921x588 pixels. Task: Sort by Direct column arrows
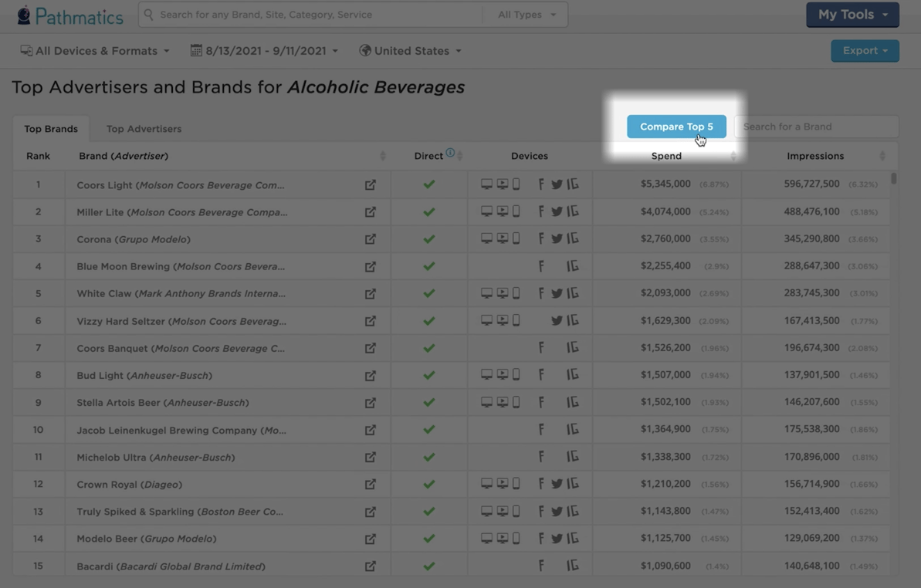tap(460, 156)
